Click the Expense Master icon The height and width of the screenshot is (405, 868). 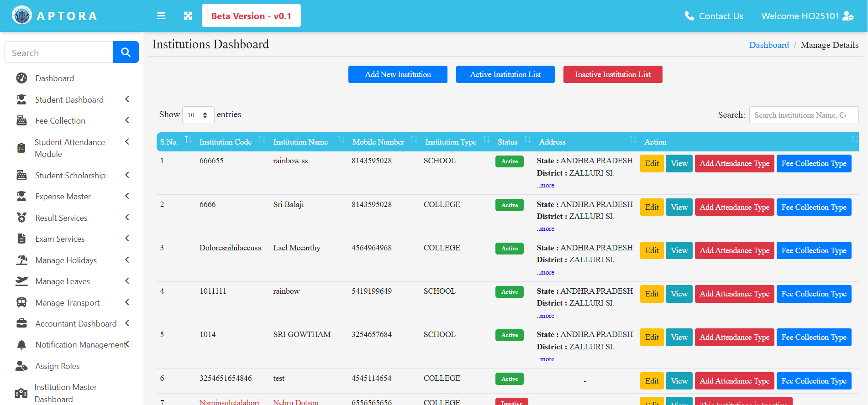pos(21,196)
